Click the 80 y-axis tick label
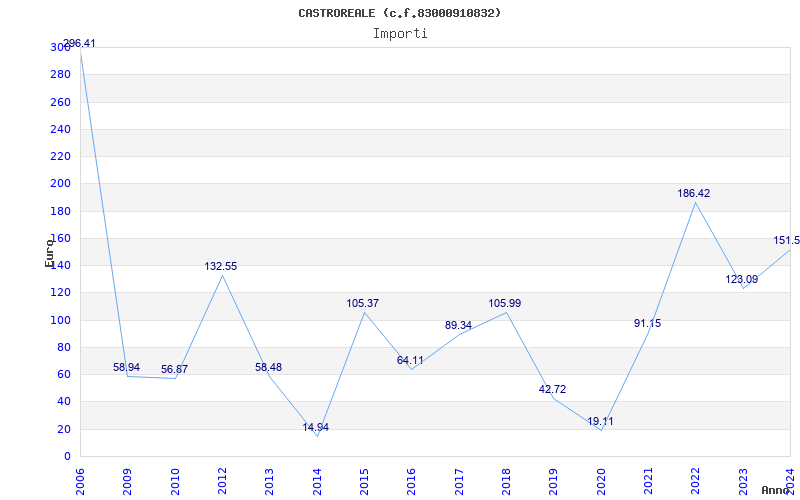This screenshot has width=800, height=500. (64, 347)
